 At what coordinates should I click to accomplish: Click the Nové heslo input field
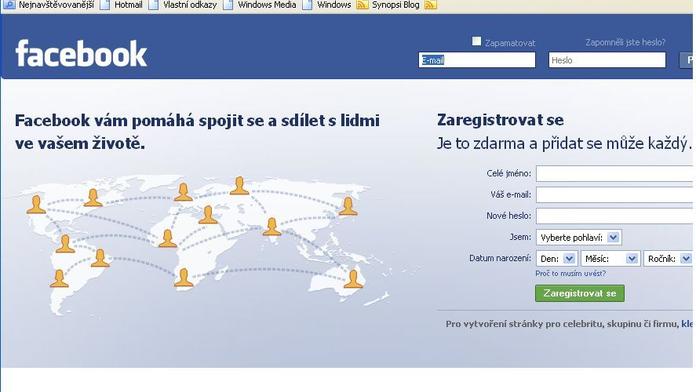(x=614, y=216)
